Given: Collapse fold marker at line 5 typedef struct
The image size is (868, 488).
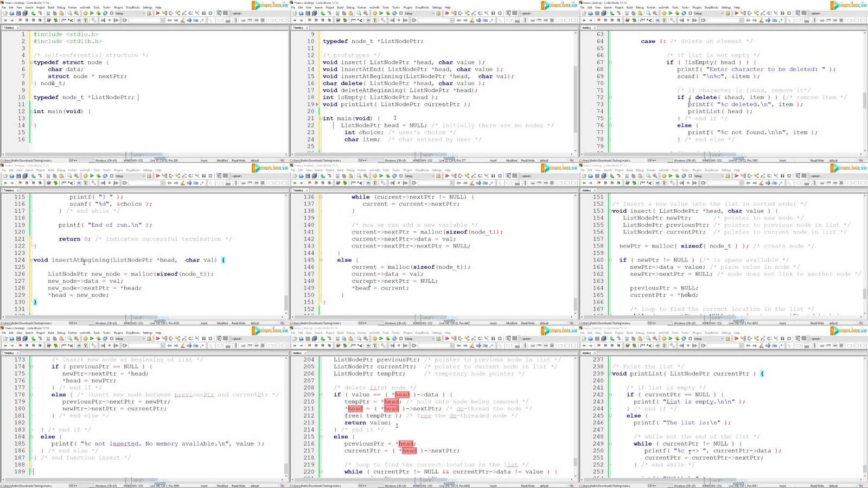Looking at the screenshot, I should click(31, 62).
